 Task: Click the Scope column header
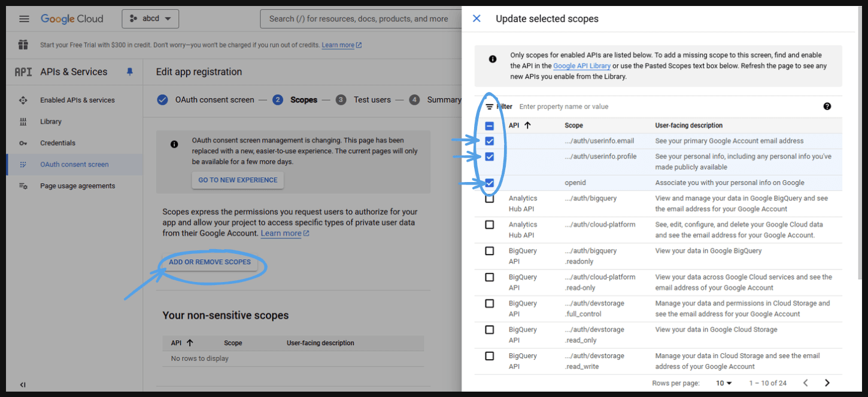(573, 126)
